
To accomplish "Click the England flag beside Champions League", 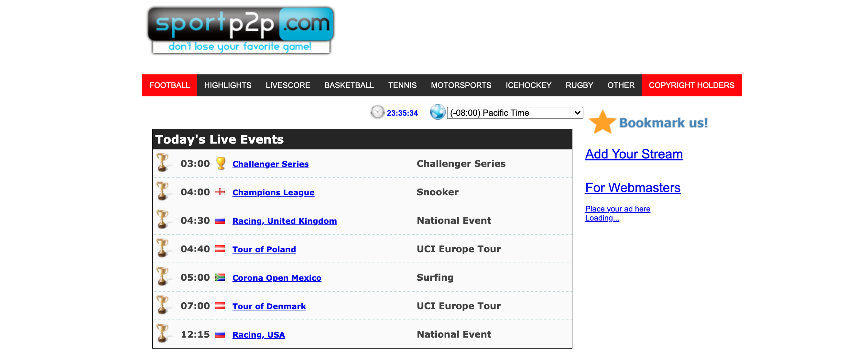I will 220,192.
